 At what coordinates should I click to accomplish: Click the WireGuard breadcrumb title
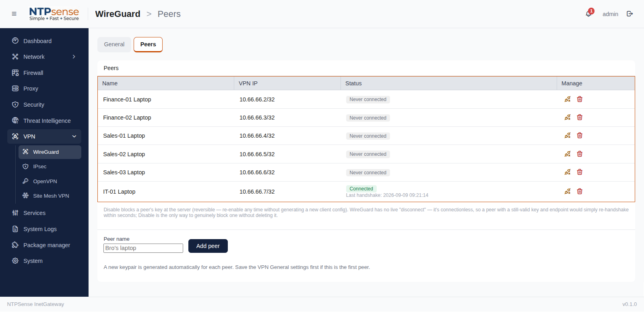pyautogui.click(x=118, y=14)
